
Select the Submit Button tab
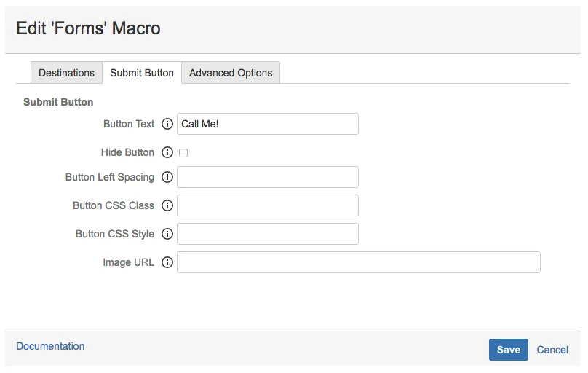142,73
